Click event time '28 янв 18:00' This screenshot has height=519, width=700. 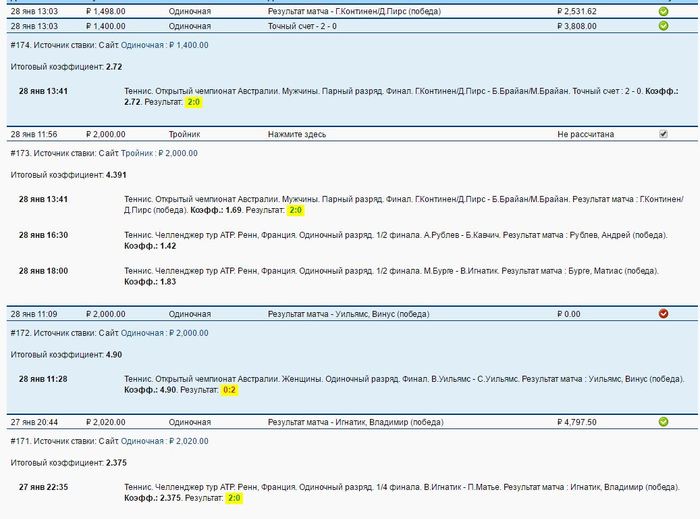43,271
